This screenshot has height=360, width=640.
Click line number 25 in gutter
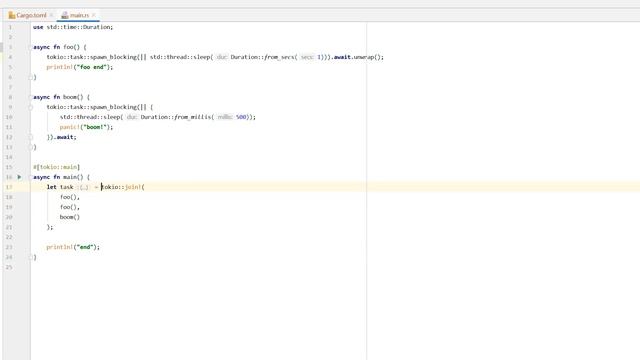click(x=9, y=267)
